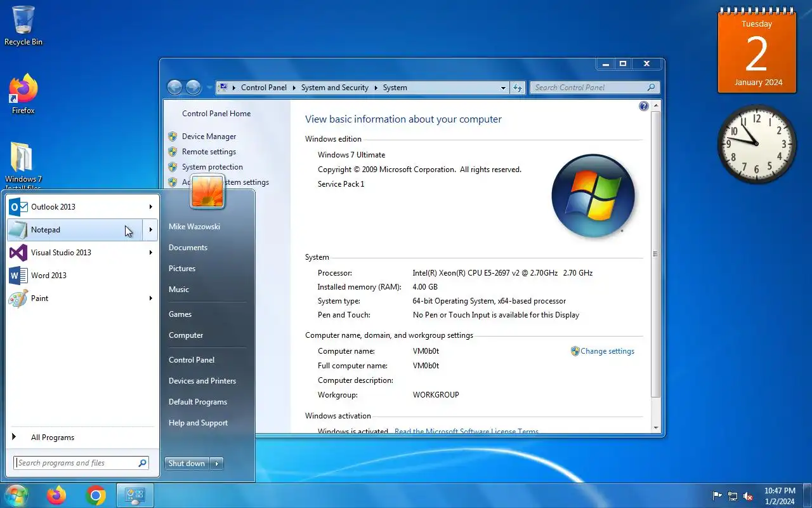Click the Change settings link
Viewport: 812px width, 508px height.
click(x=607, y=351)
